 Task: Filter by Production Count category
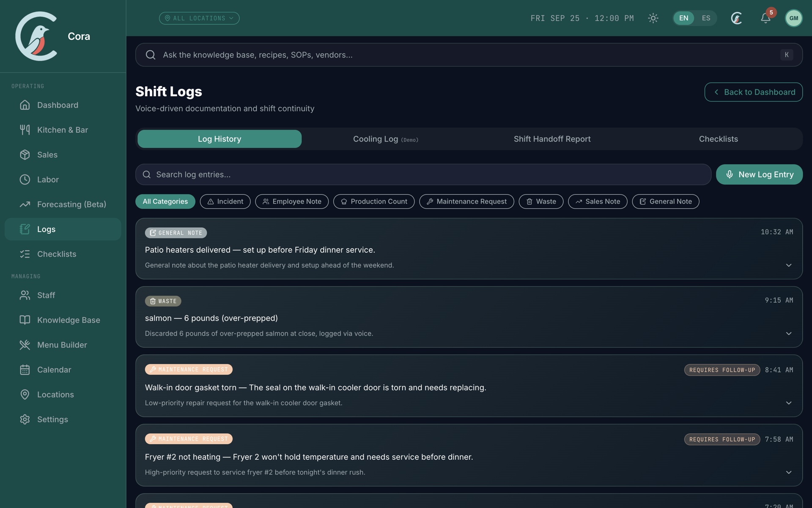[374, 202]
